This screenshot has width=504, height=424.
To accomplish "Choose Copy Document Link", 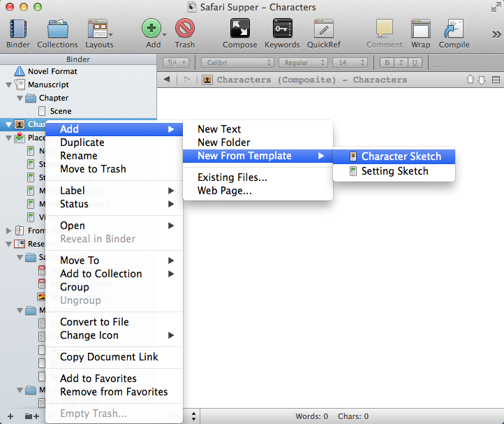I will 114,357.
